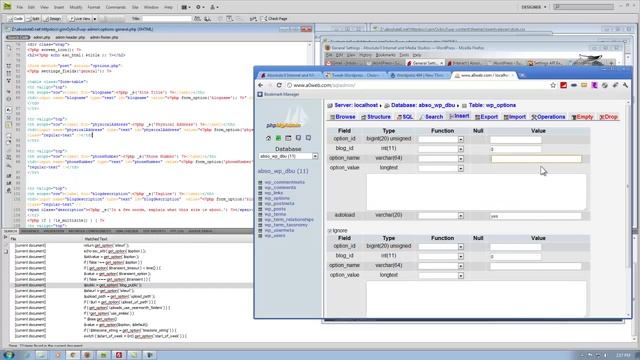This screenshot has height=360, width=640.
Task: Click the table icon beside wp_users
Action: point(260,236)
